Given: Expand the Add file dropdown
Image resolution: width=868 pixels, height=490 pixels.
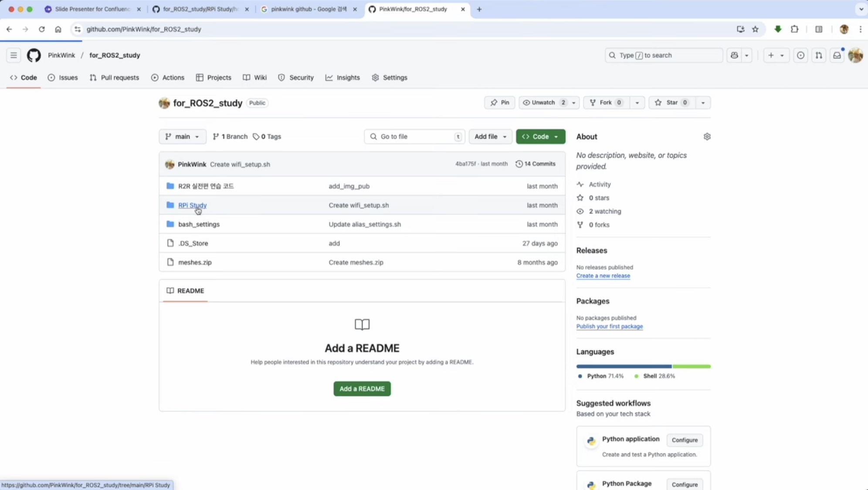Looking at the screenshot, I should [490, 137].
